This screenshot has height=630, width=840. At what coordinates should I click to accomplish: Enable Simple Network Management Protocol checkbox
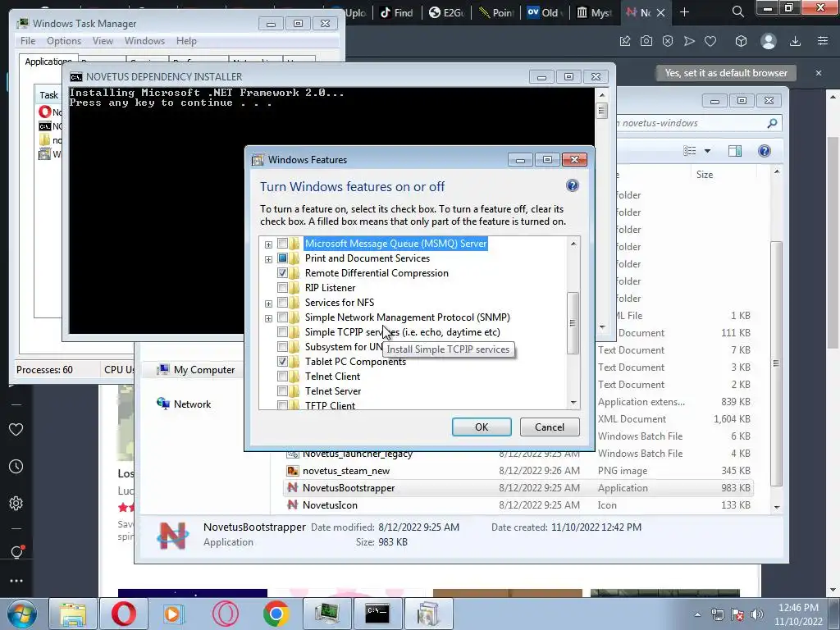tap(282, 317)
